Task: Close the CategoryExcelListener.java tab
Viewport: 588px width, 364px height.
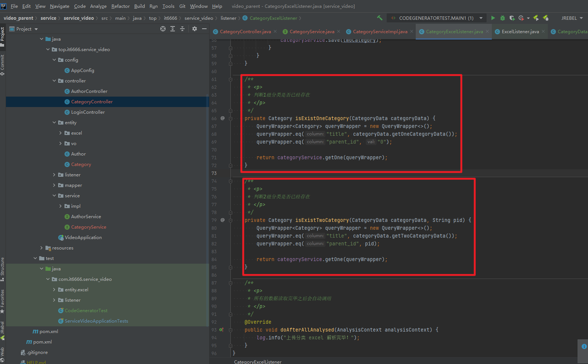Action: click(x=487, y=31)
